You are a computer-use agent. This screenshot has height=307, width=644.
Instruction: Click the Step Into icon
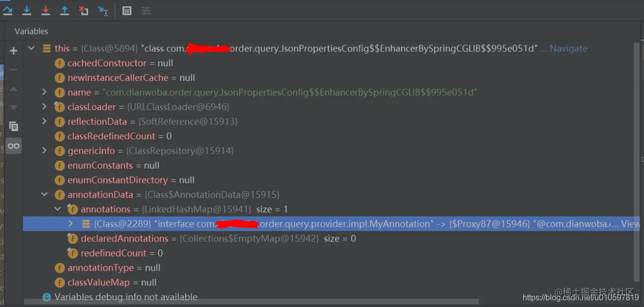tap(27, 10)
